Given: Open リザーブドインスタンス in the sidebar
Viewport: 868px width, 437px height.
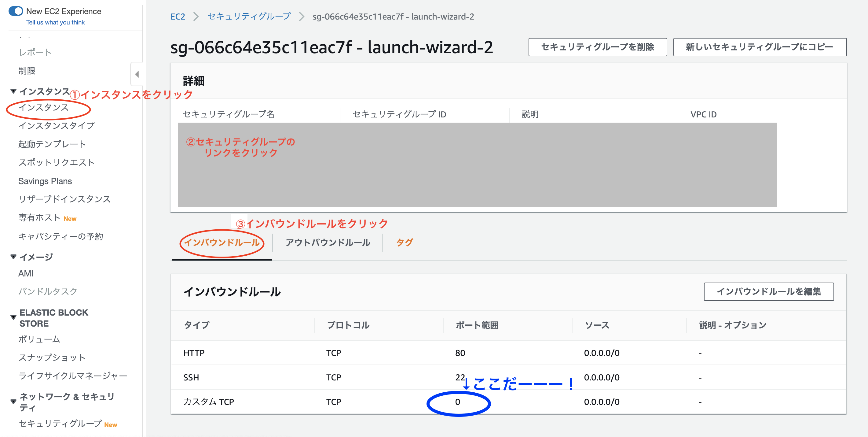Looking at the screenshot, I should 65,199.
